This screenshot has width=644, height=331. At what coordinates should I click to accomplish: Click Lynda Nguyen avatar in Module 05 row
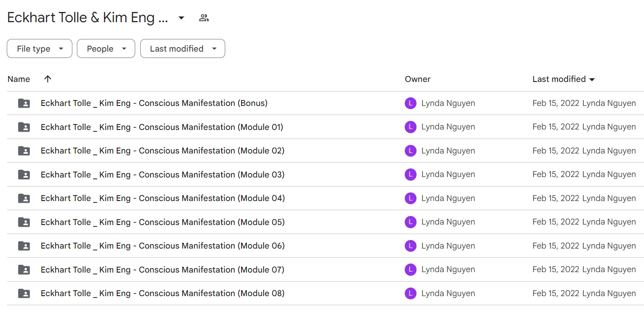[x=411, y=222]
